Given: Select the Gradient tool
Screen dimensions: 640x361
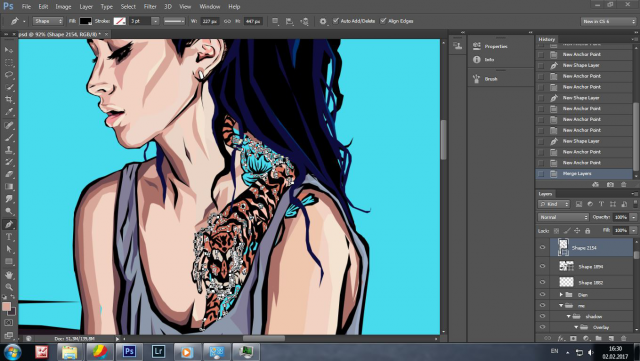Looking at the screenshot, I should point(9,187).
